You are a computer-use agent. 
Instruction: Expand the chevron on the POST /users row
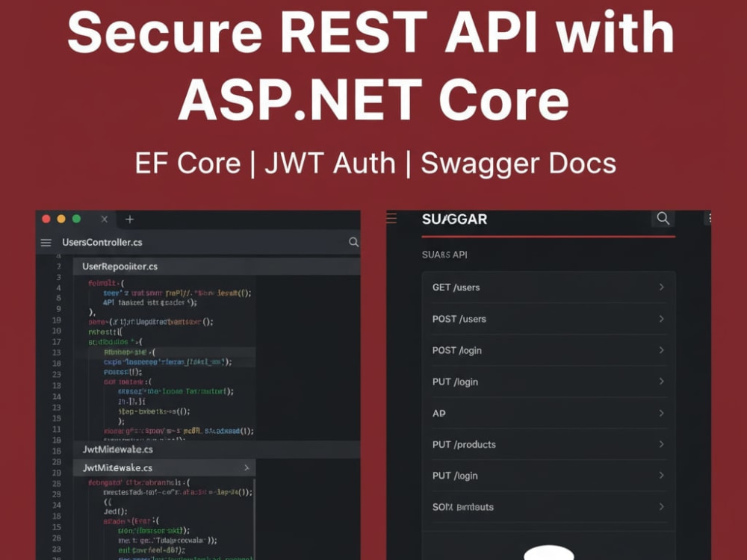[661, 319]
